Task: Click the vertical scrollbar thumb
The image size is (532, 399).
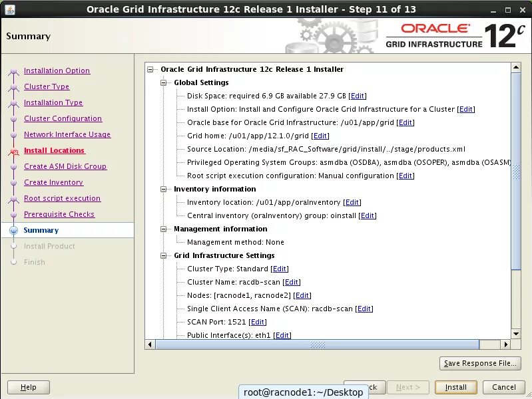Action: [x=516, y=171]
